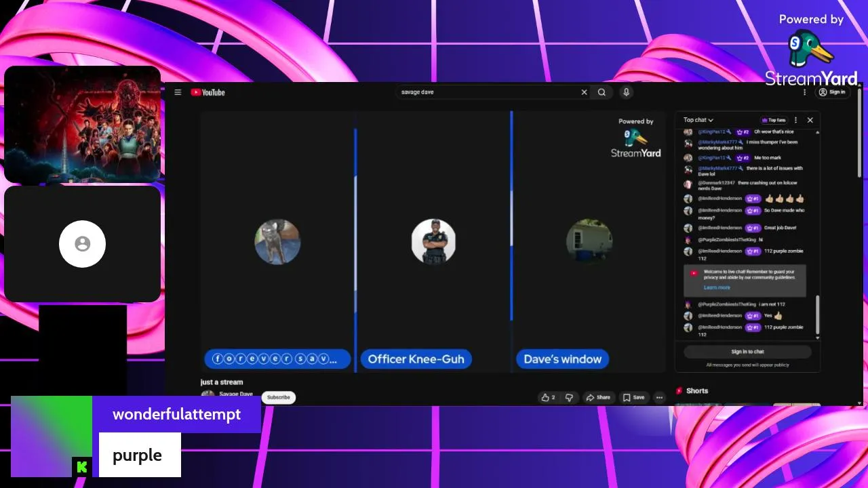Click the '2' like count
The image size is (868, 488).
pos(553,398)
